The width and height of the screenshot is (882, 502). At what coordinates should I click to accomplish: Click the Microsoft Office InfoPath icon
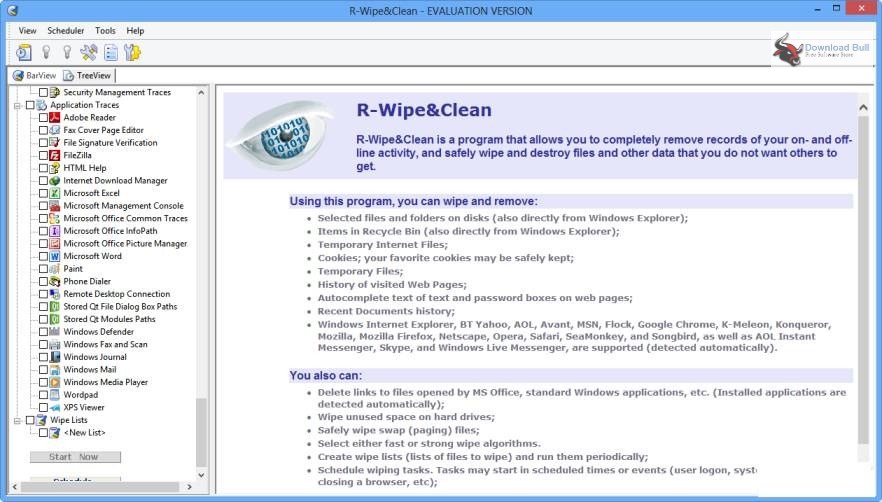point(55,231)
